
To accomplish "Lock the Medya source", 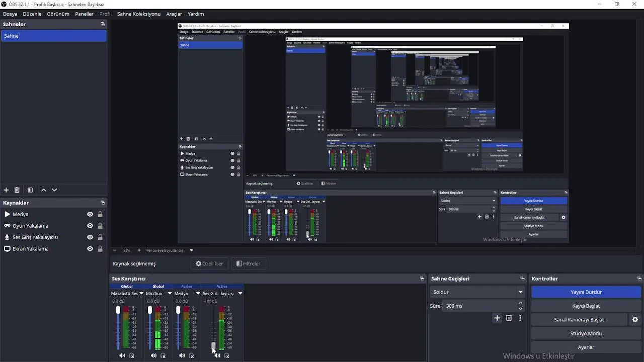I will [x=100, y=214].
